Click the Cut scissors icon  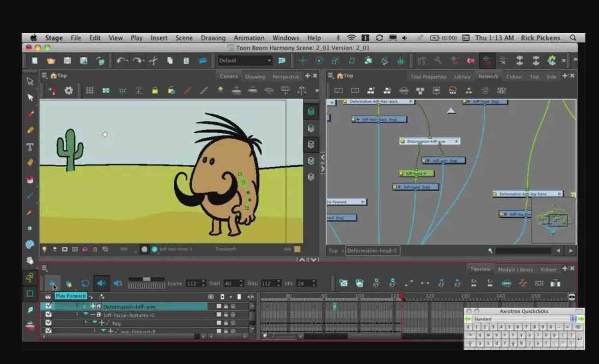tap(153, 60)
